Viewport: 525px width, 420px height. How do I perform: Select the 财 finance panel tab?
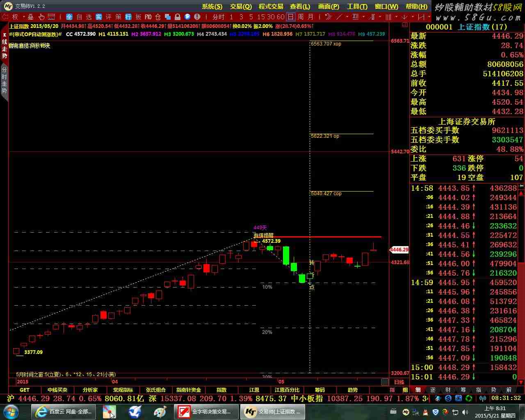(x=448, y=390)
